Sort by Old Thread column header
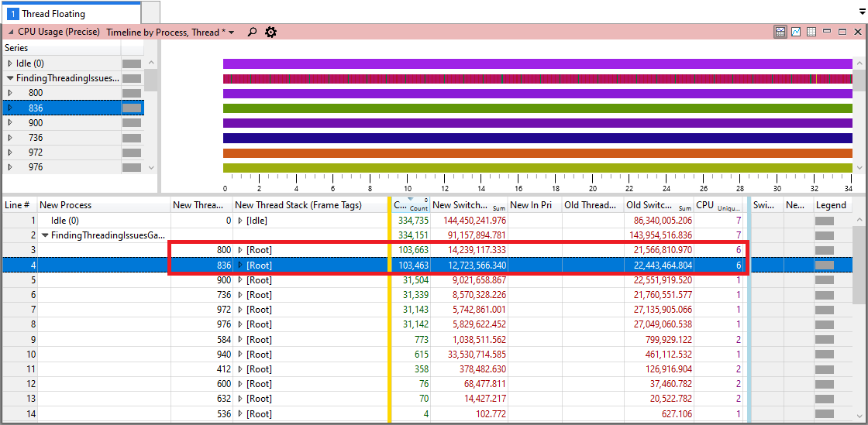 593,205
